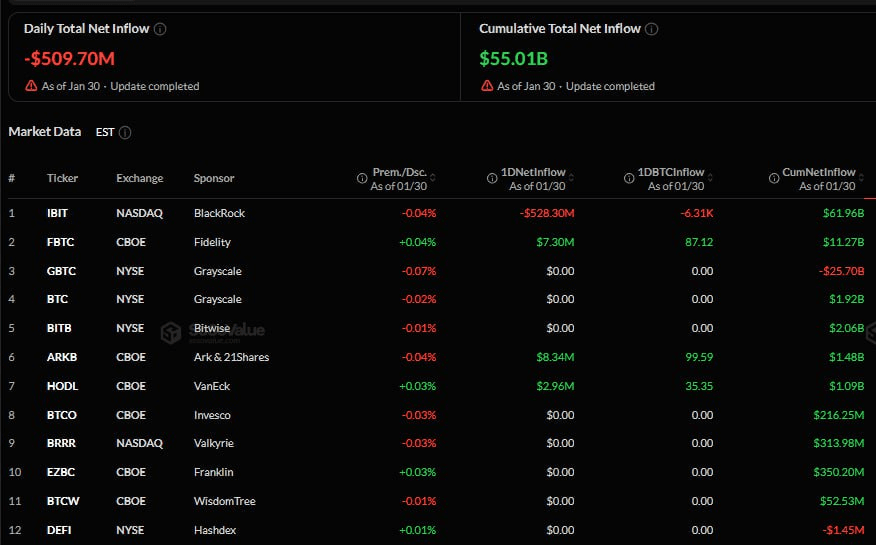This screenshot has height=545, width=876.
Task: Click info icon next to Cumulative Total Net Inflow
Action: 651,29
